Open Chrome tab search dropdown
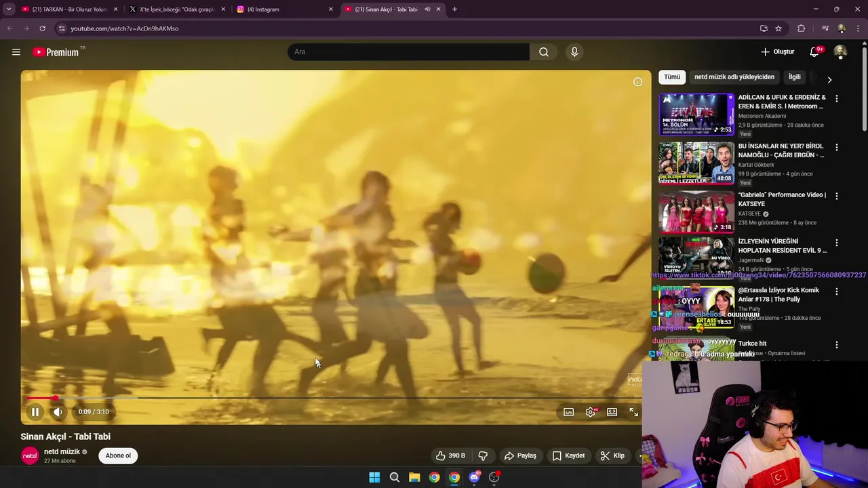 [9, 9]
